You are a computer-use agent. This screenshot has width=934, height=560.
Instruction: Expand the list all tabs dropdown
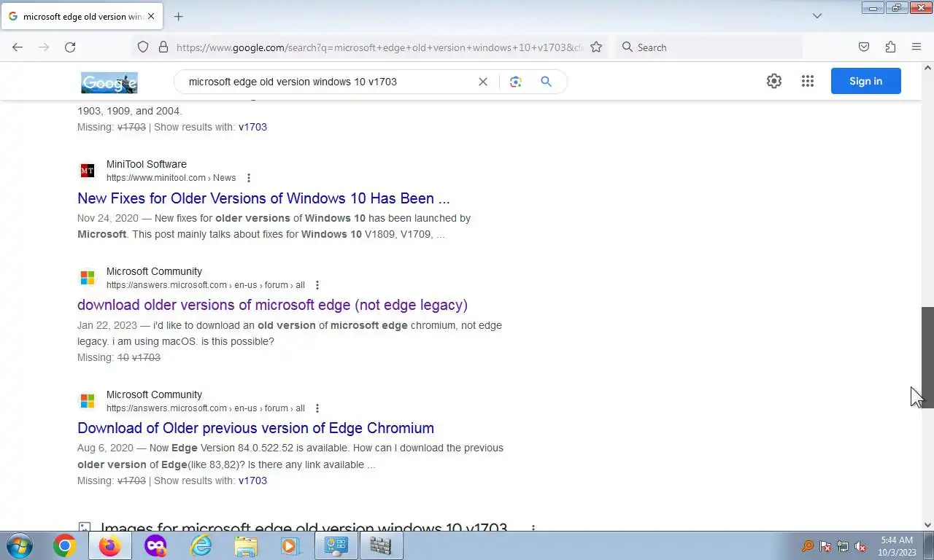[817, 16]
